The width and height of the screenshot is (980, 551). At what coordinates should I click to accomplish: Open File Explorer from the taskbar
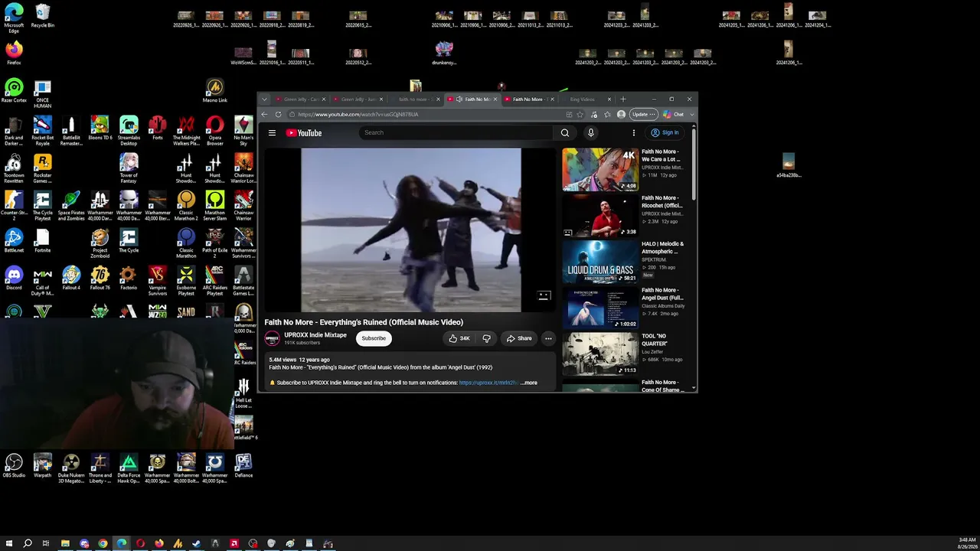[65, 543]
